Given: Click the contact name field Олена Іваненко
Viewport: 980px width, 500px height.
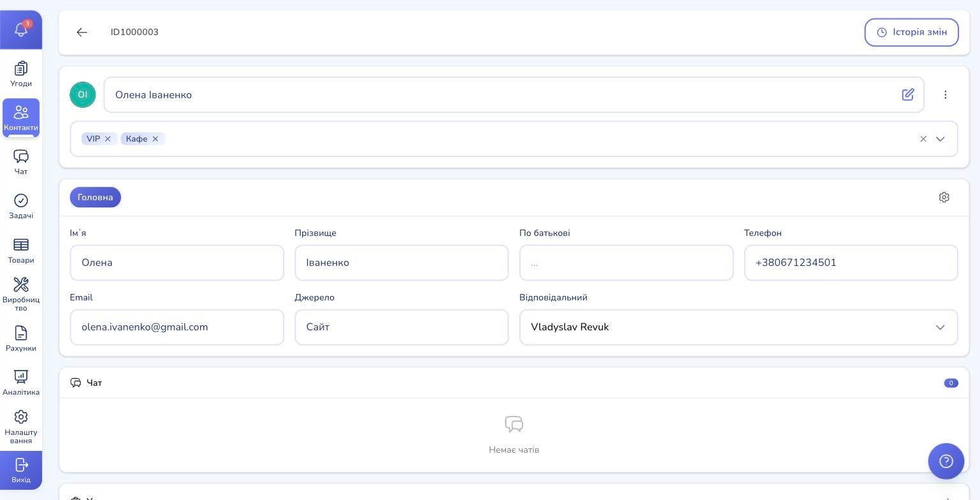Looking at the screenshot, I should click(514, 95).
